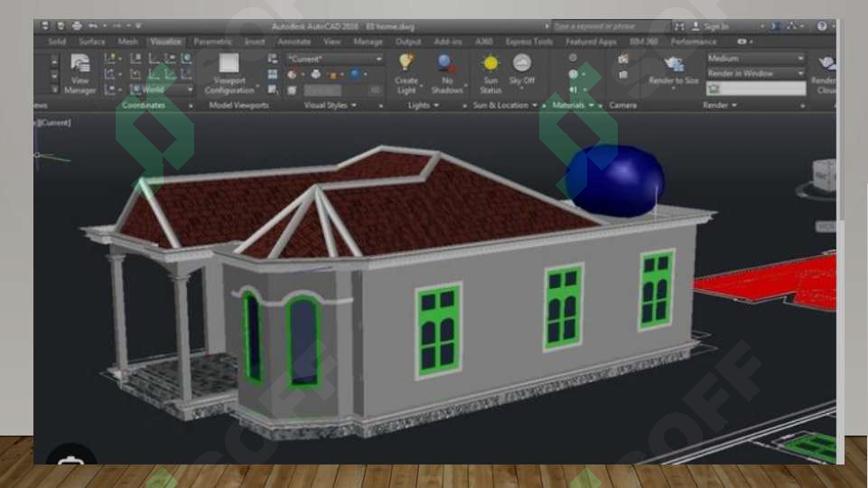Image resolution: width=868 pixels, height=488 pixels.
Task: Click the top icon in Model Viewports column
Action: [273, 59]
